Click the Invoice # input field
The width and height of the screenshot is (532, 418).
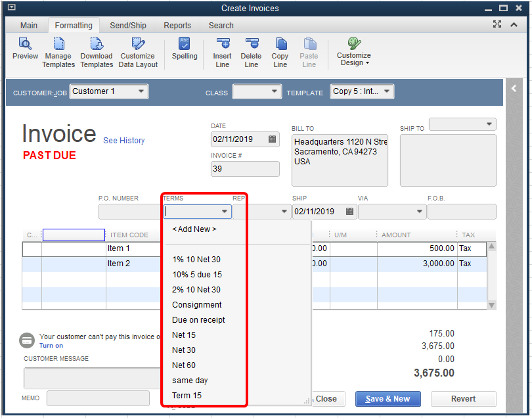244,169
